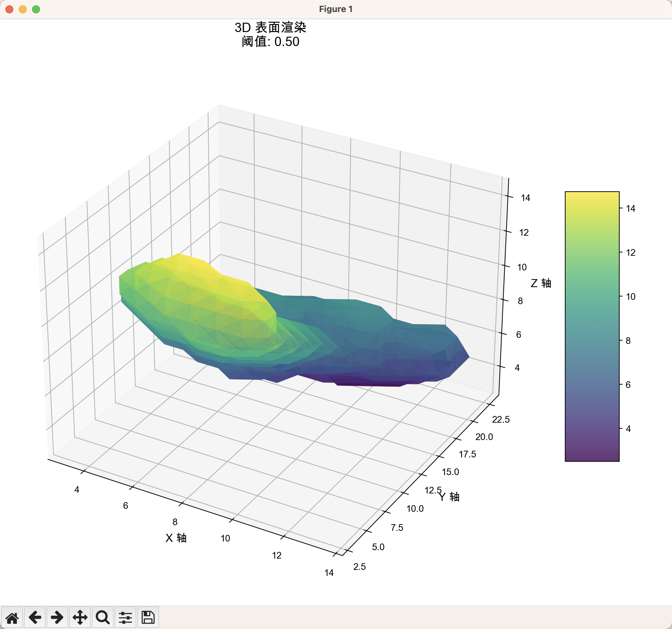Screen dimensions: 672x629
Task: Click the plot title with 0.50 threshold
Action: [x=270, y=35]
